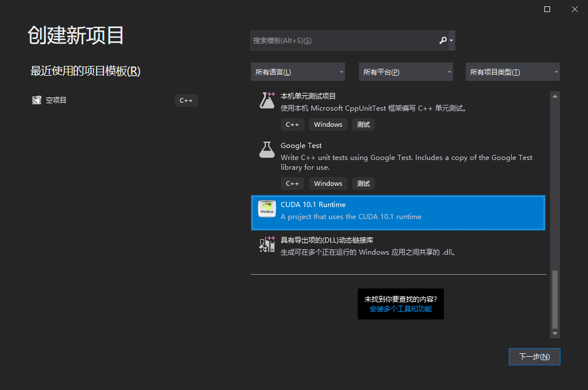
Task: Click the 空项目 recent template icon
Action: click(x=36, y=99)
